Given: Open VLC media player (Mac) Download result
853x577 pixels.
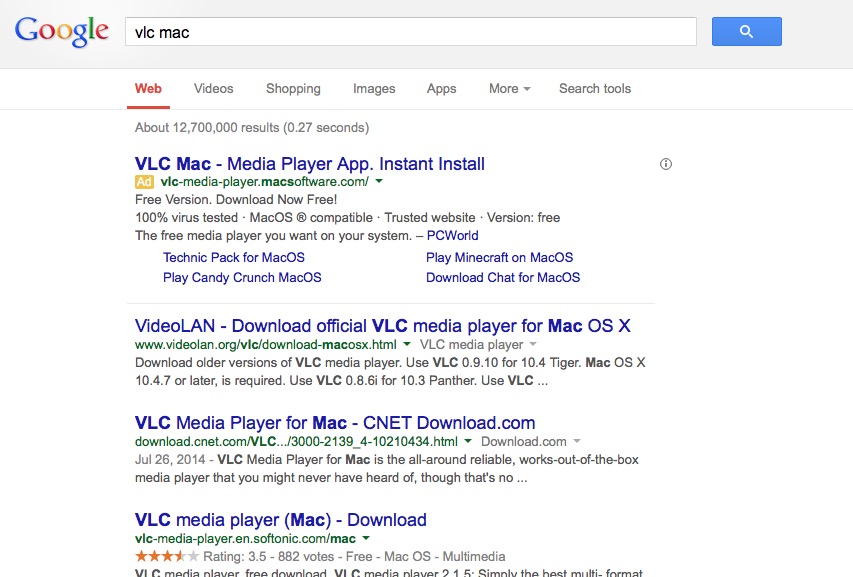Looking at the screenshot, I should pyautogui.click(x=281, y=520).
